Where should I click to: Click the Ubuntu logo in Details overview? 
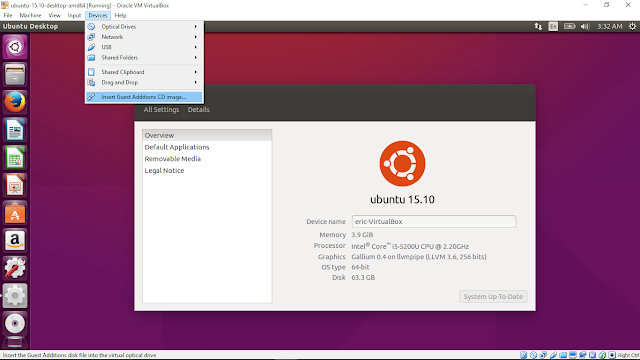point(402,164)
